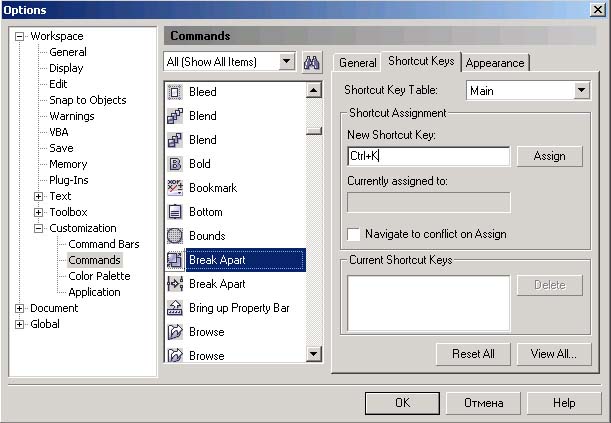Click the binoculars search icon

click(312, 62)
